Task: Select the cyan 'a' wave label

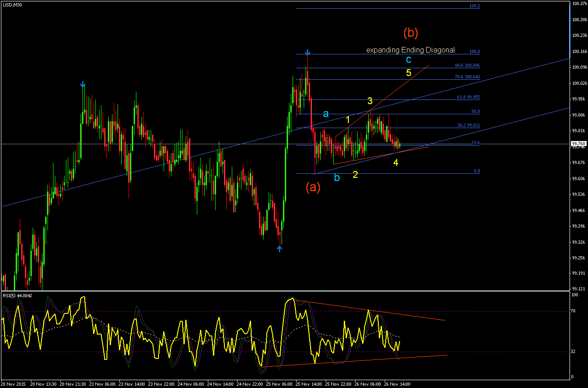Action: click(326, 114)
